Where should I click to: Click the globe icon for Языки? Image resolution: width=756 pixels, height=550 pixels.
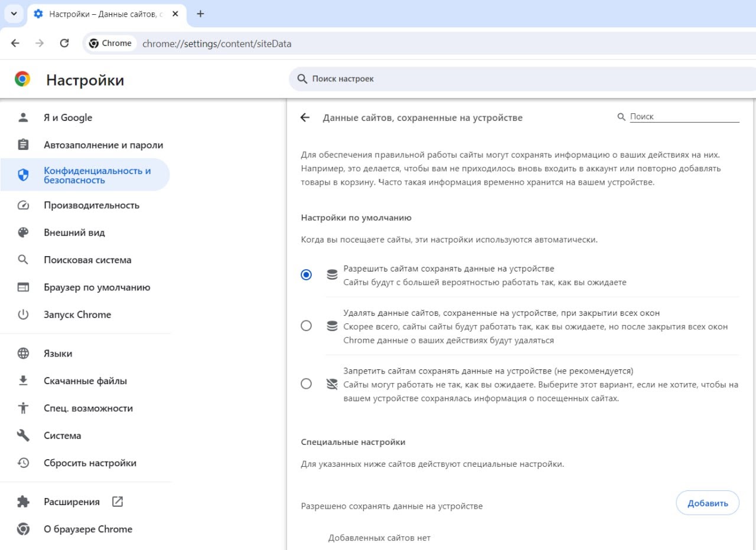coord(23,353)
